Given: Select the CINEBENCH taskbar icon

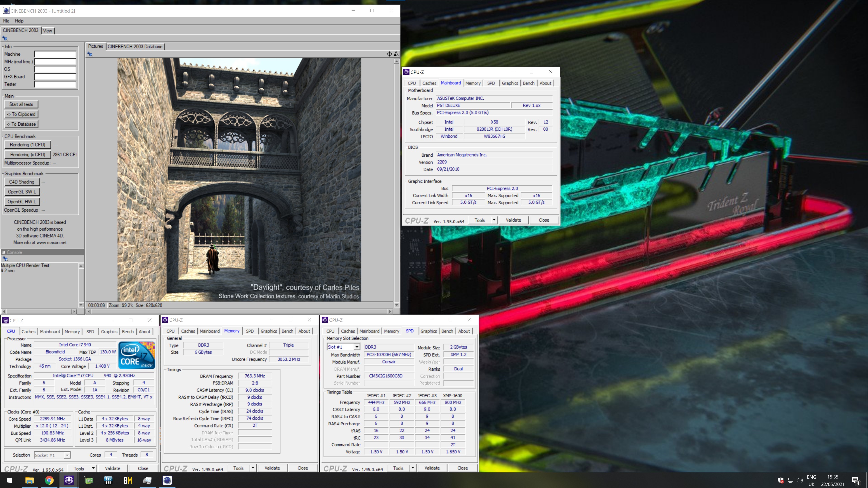Looking at the screenshot, I should pos(167,480).
